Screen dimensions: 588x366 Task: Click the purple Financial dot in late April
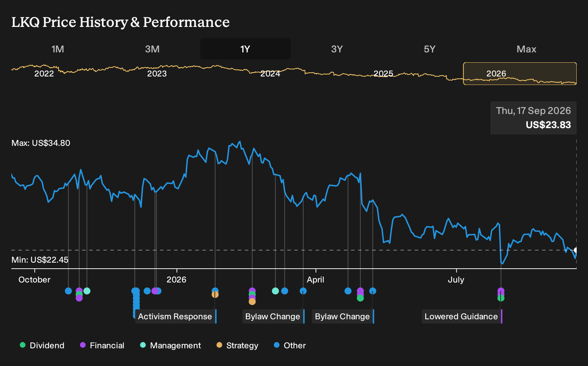pyautogui.click(x=361, y=291)
